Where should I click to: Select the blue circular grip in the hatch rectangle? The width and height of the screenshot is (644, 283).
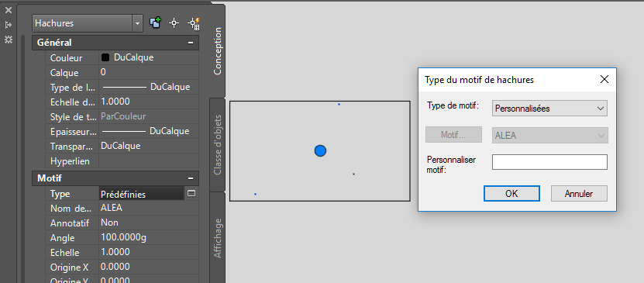click(320, 150)
